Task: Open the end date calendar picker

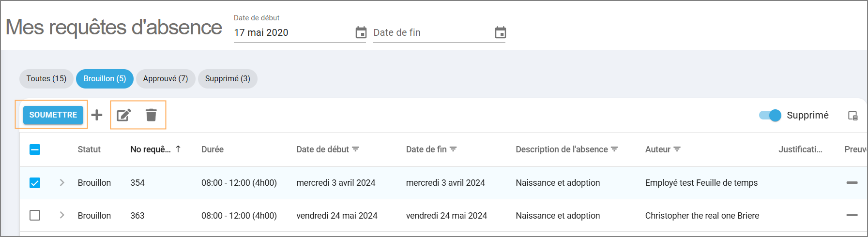Action: point(500,32)
